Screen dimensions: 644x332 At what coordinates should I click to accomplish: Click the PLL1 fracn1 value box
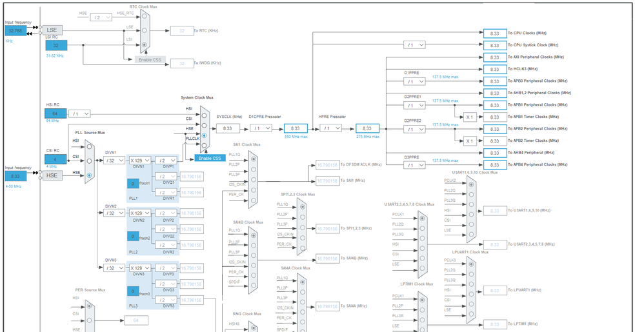coord(133,184)
